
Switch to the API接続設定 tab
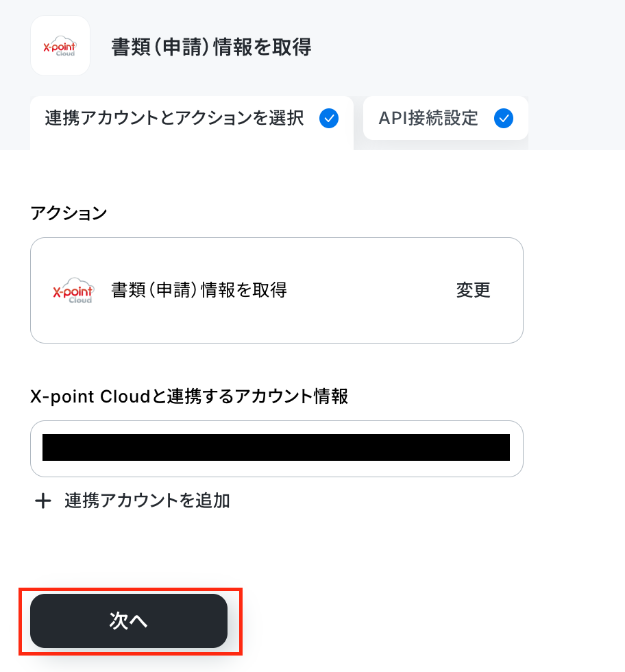(445, 118)
